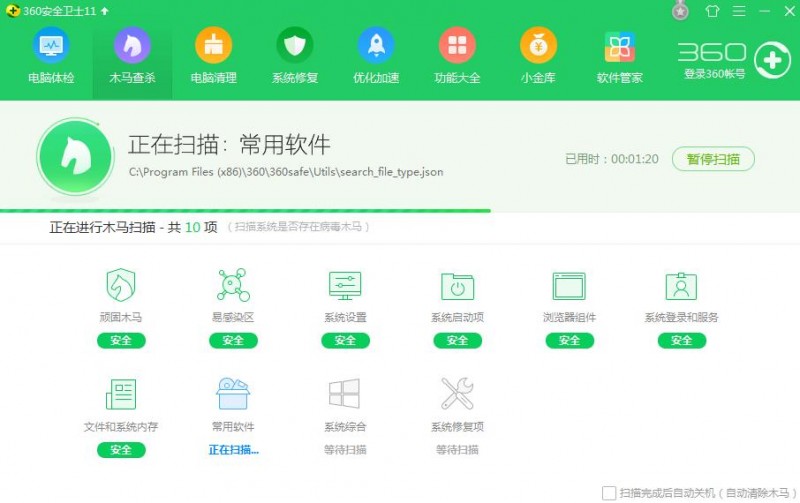Click the 系统登录和服务 badge icon

681,286
